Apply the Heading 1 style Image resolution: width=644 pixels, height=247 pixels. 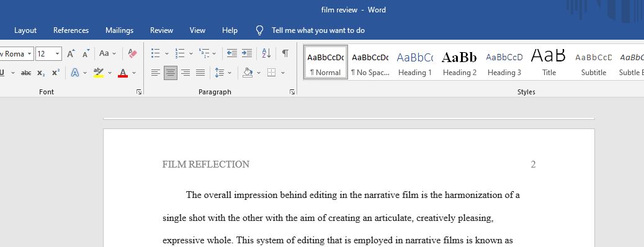415,63
